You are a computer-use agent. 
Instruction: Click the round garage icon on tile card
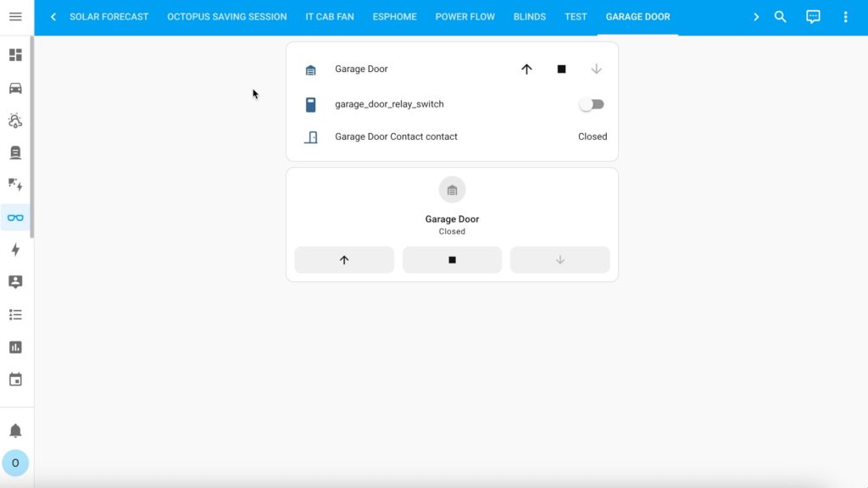click(x=453, y=191)
